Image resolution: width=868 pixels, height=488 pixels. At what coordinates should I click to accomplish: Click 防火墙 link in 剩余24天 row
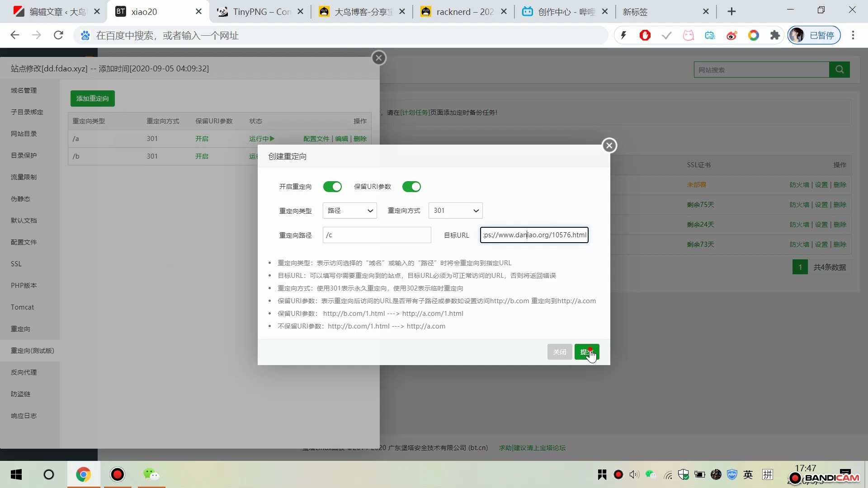tap(799, 225)
